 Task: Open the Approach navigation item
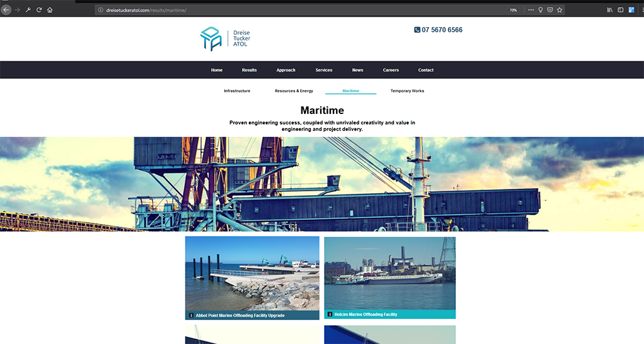(x=286, y=70)
